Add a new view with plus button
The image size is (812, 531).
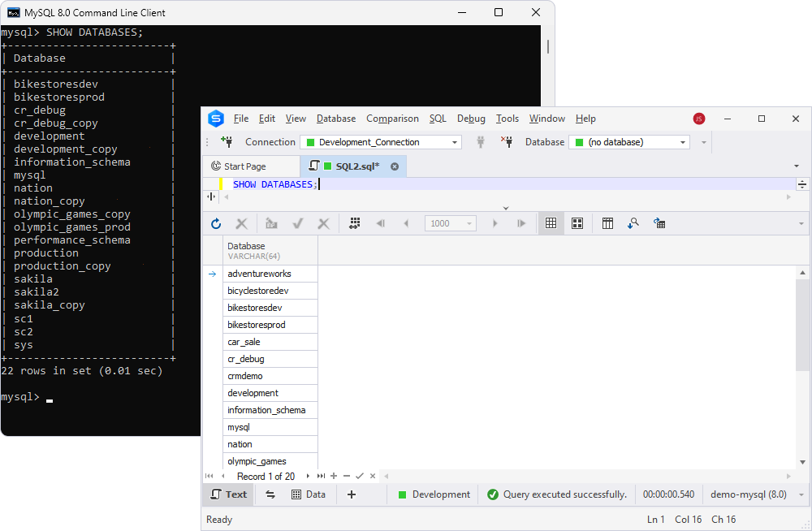tap(351, 494)
